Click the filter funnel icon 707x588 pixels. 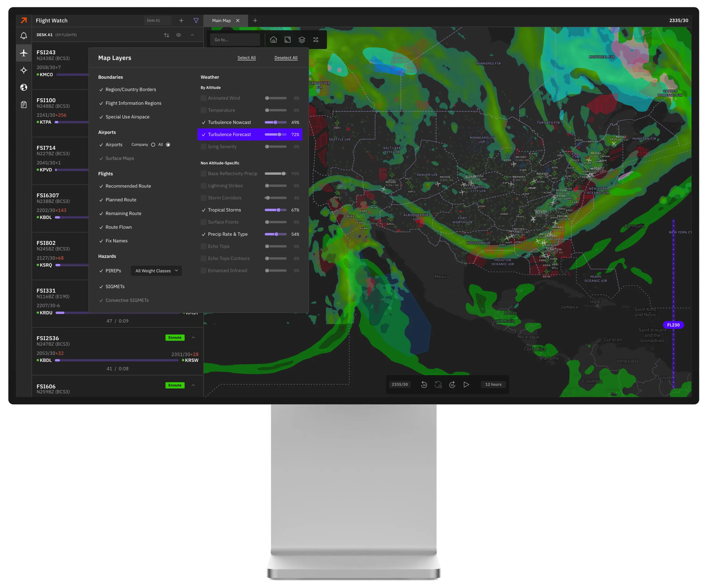(196, 20)
